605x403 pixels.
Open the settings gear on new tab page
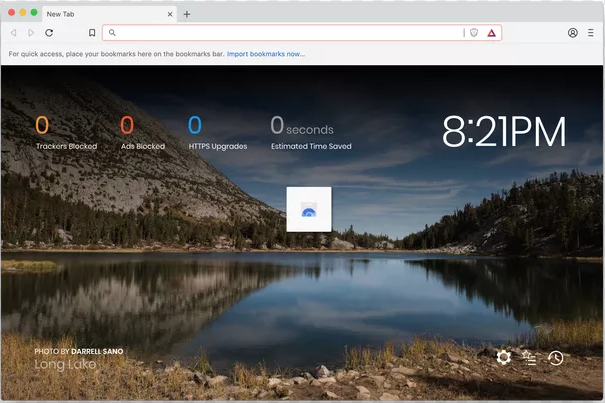(x=503, y=357)
